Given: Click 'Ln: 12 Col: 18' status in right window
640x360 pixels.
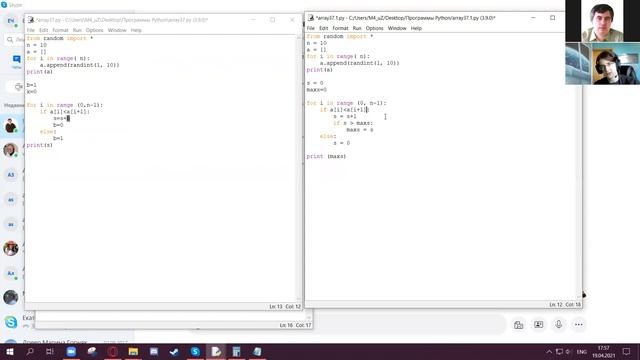Looking at the screenshot, I should (x=565, y=305).
